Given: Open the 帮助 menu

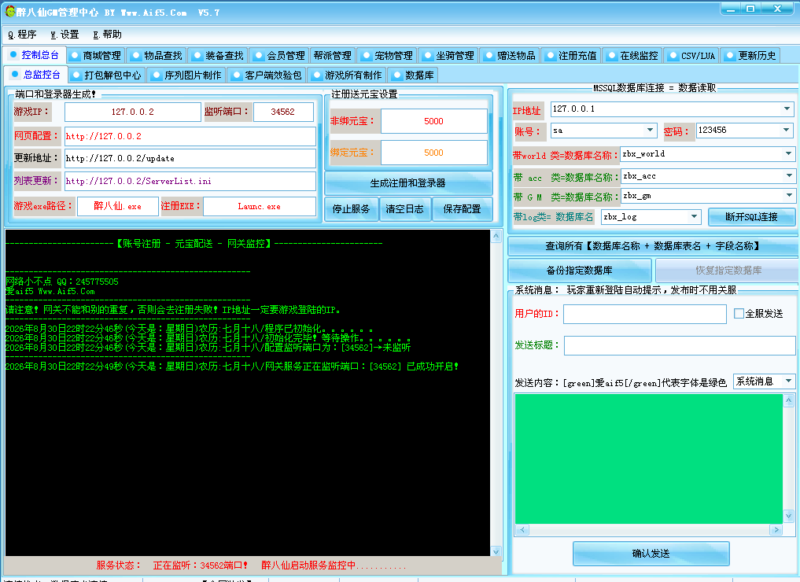Looking at the screenshot, I should point(107,35).
